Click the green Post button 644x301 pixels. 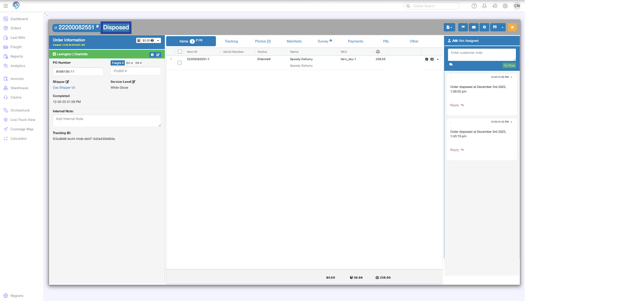tap(509, 65)
